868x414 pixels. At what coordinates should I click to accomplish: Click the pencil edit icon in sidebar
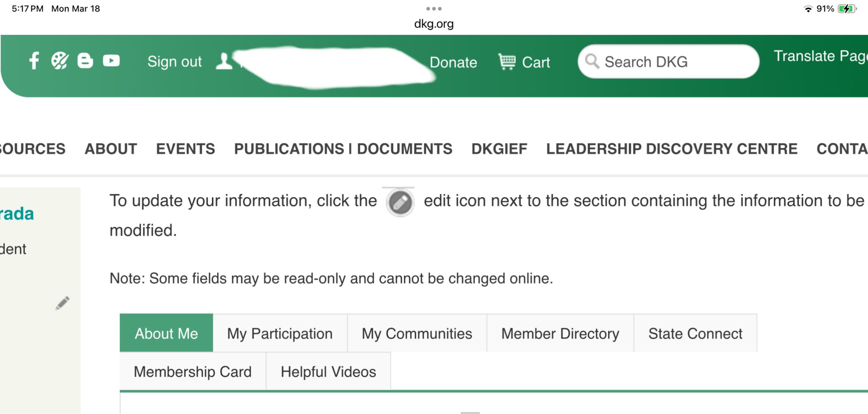click(x=62, y=303)
